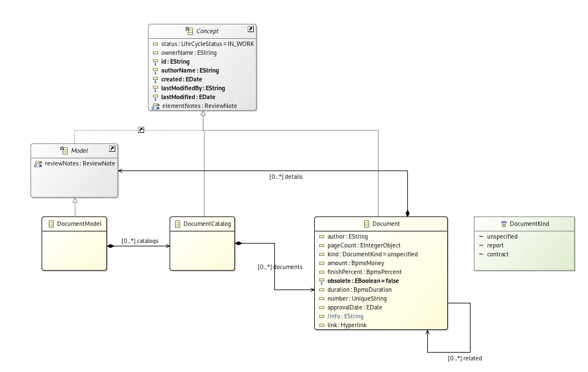Screen dimensions: 588x372
Task: Click the DocumentCatalog class icon
Action: [x=178, y=224]
